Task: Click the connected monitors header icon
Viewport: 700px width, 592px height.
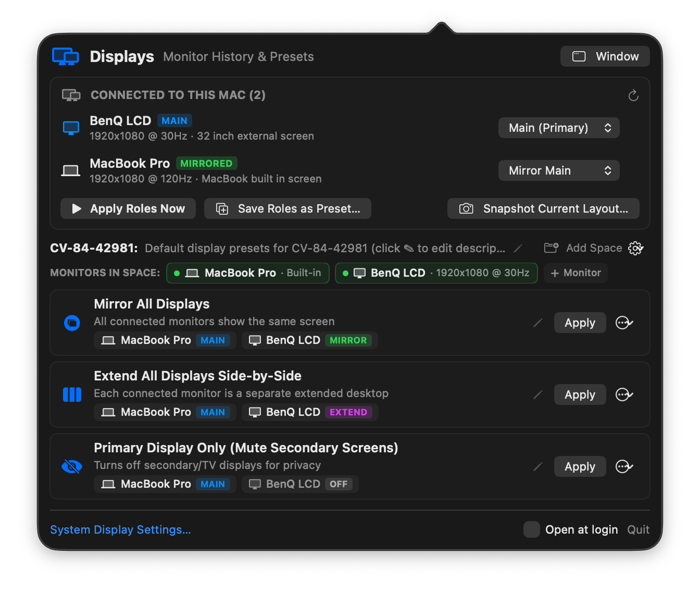Action: click(71, 95)
